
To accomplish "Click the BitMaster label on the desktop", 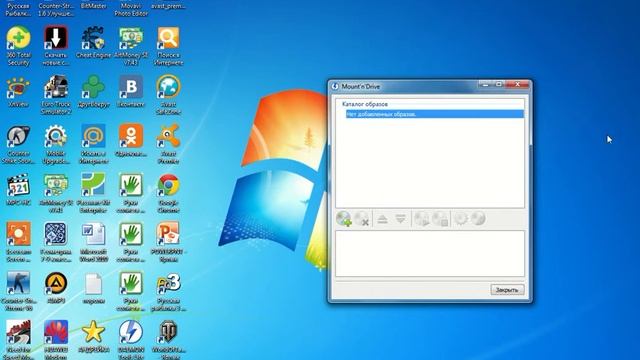I will (93, 6).
